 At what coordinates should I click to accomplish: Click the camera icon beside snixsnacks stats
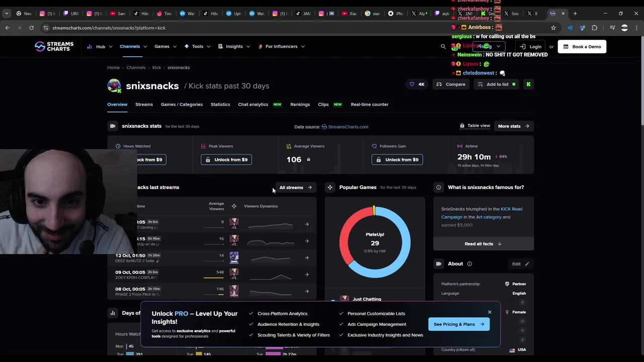(x=113, y=126)
